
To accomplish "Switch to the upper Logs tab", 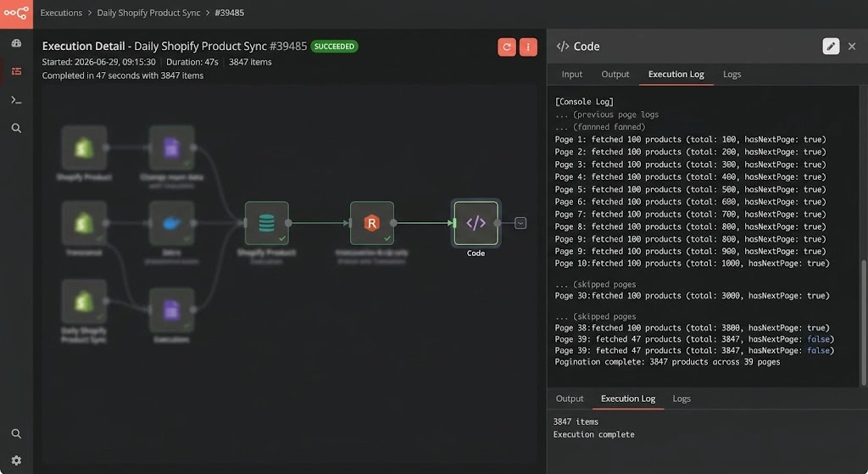I will coord(732,75).
